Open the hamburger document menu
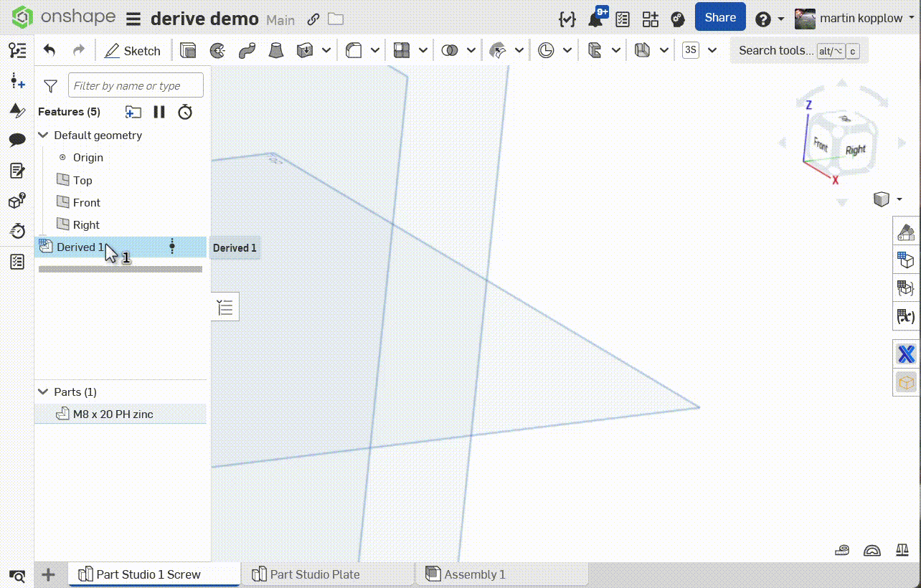921x588 pixels. point(133,19)
